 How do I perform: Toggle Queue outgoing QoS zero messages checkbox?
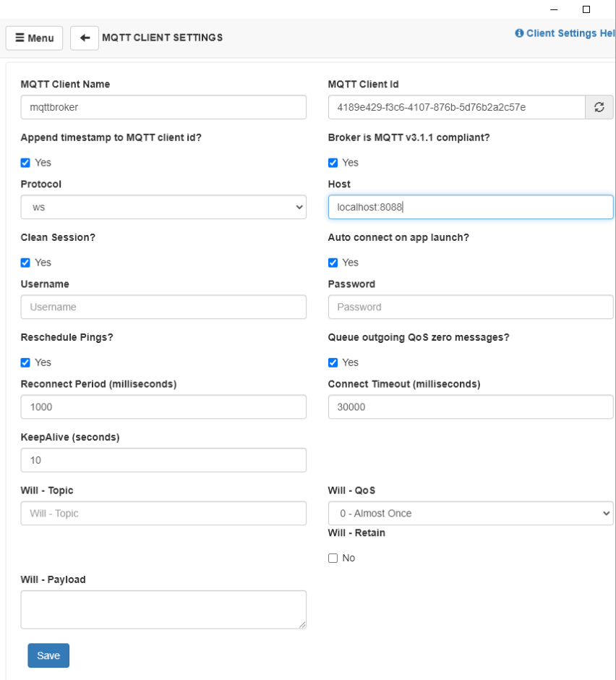point(333,362)
